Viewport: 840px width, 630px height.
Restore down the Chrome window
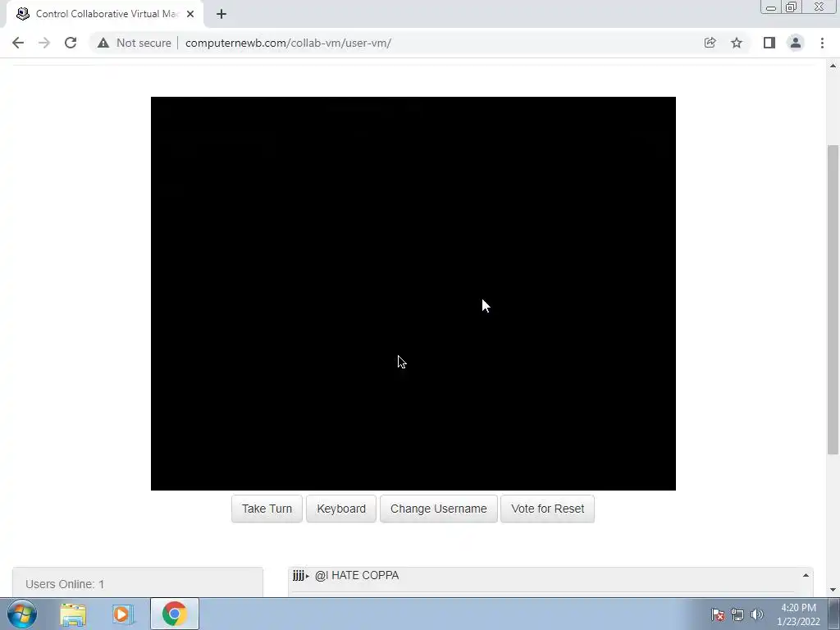click(x=792, y=7)
